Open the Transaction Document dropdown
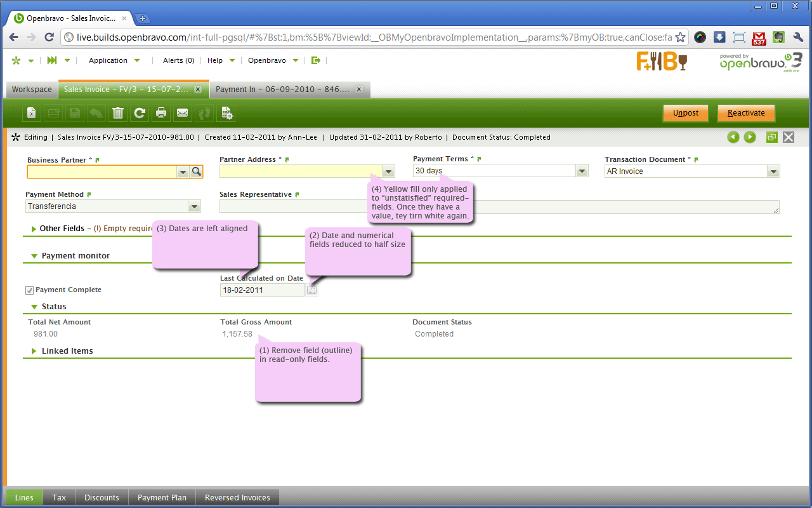The image size is (812, 508). 773,171
